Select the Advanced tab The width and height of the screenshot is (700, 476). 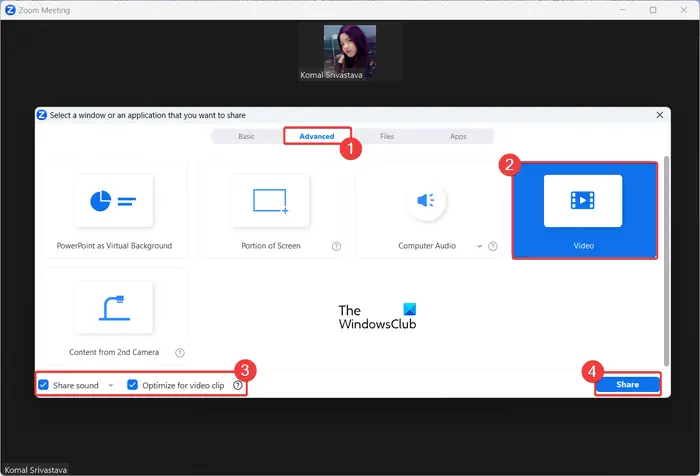pyautogui.click(x=317, y=136)
